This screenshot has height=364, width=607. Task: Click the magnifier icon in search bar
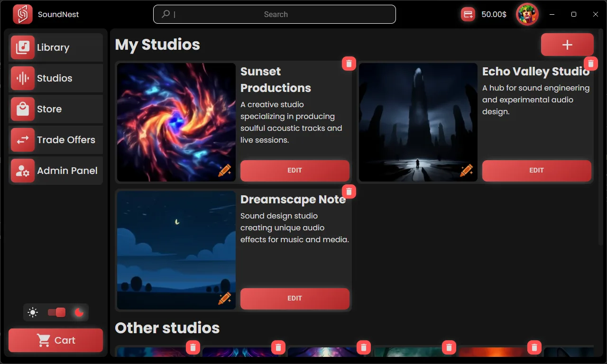[x=166, y=14]
